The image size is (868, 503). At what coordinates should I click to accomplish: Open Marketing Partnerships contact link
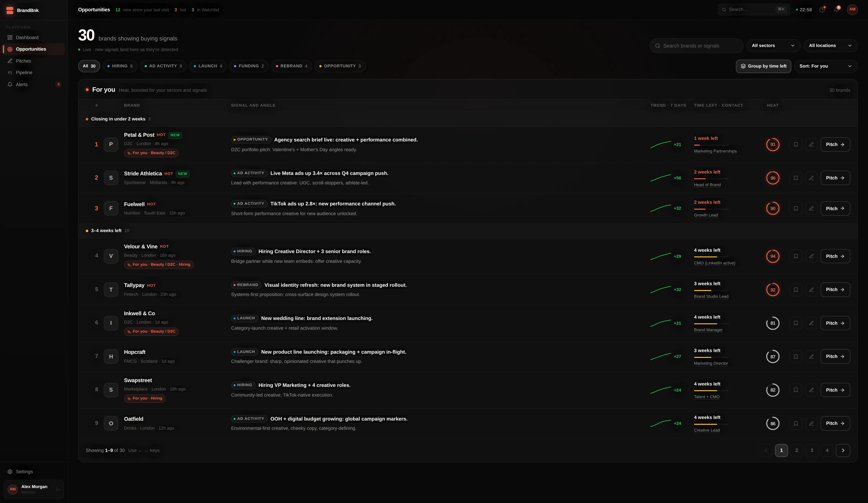715,151
